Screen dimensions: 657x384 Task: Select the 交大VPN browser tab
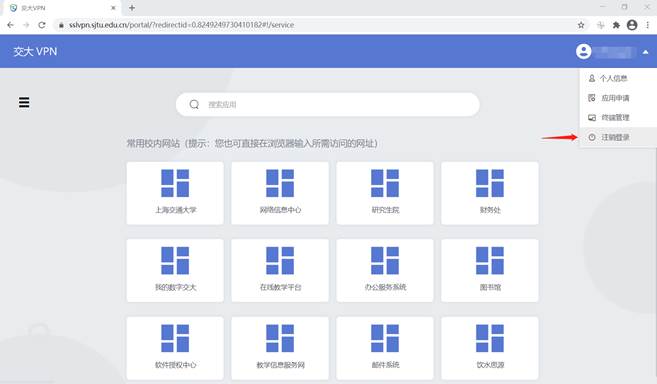tap(61, 8)
